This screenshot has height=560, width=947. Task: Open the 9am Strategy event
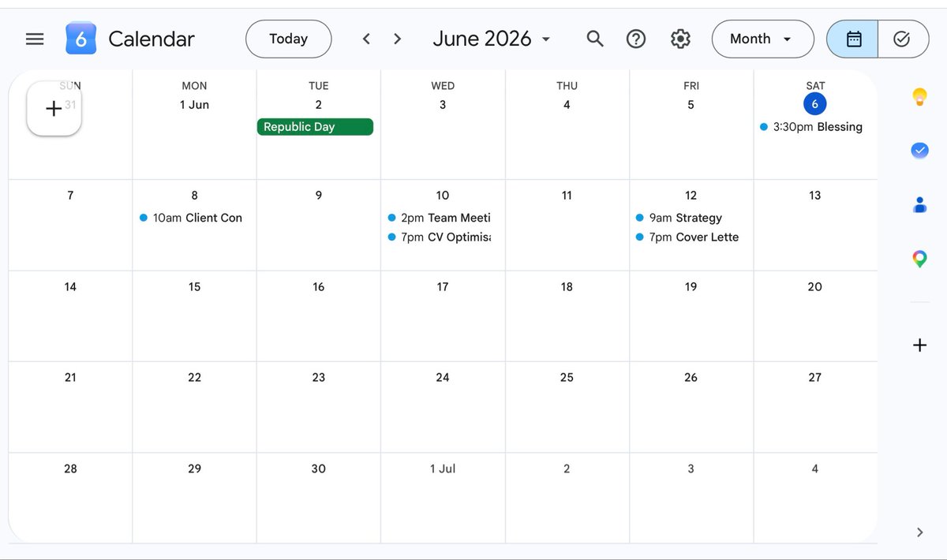click(x=688, y=218)
